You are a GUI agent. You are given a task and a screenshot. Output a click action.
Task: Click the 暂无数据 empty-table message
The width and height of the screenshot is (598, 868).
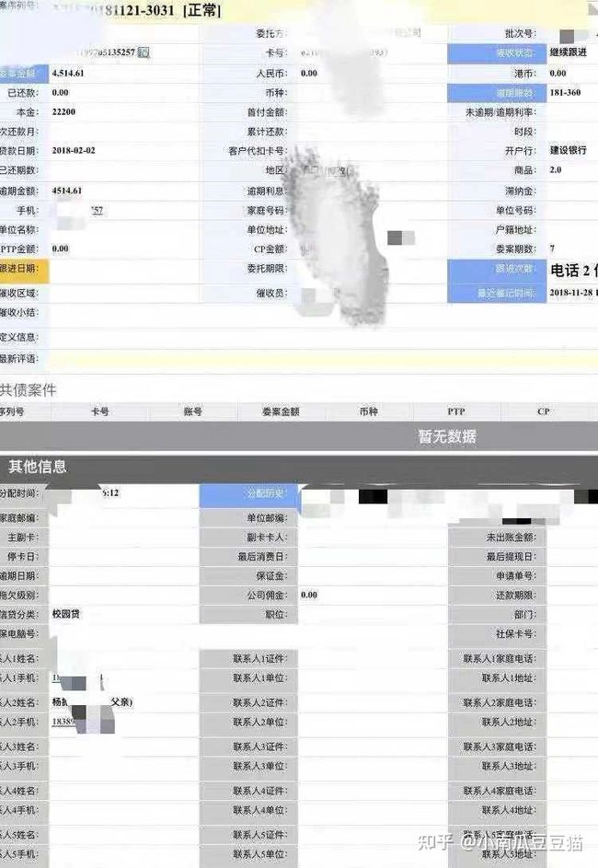447,436
